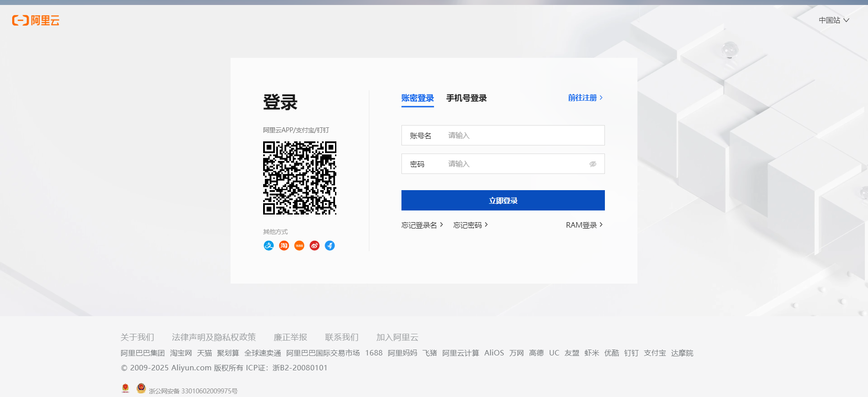Open 聚划算 link

point(228,353)
